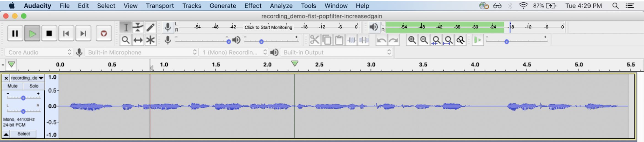Start recording with the Record button
This screenshot has width=644, height=142.
point(104,33)
